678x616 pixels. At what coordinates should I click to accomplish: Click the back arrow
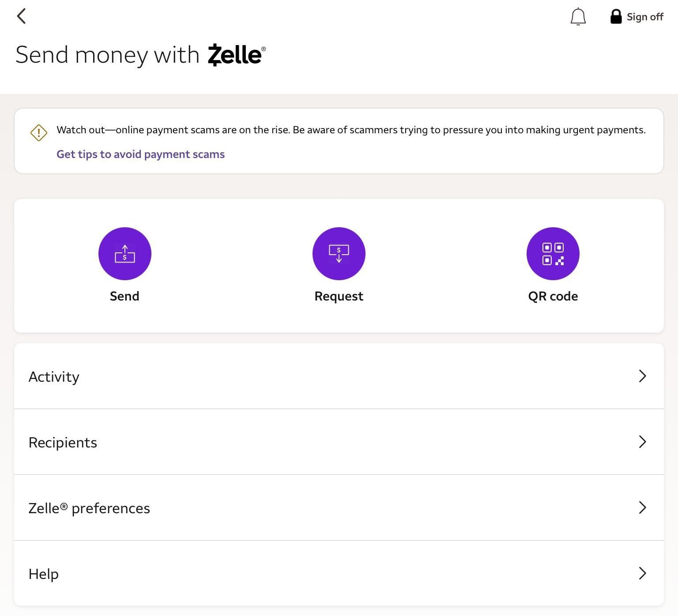coord(22,16)
